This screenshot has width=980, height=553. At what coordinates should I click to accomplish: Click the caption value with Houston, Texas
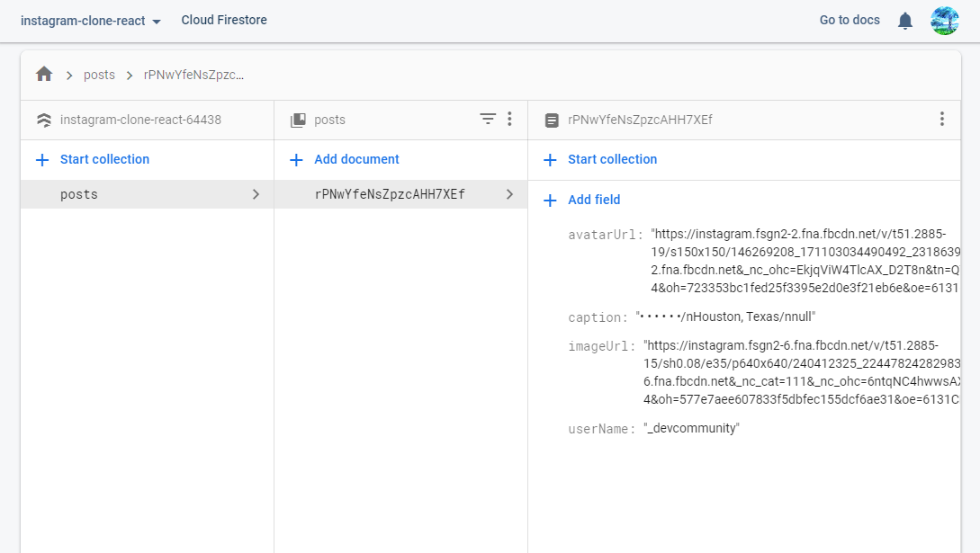[x=725, y=317]
